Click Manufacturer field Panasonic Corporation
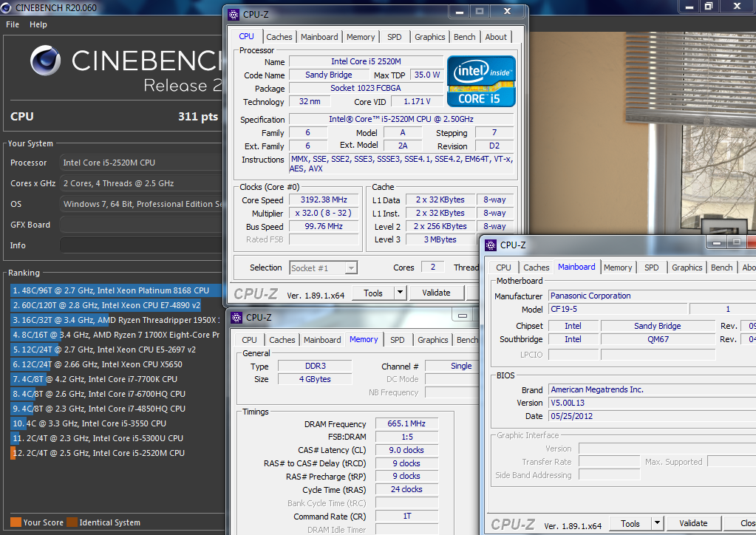The height and width of the screenshot is (535, 756). 652,296
